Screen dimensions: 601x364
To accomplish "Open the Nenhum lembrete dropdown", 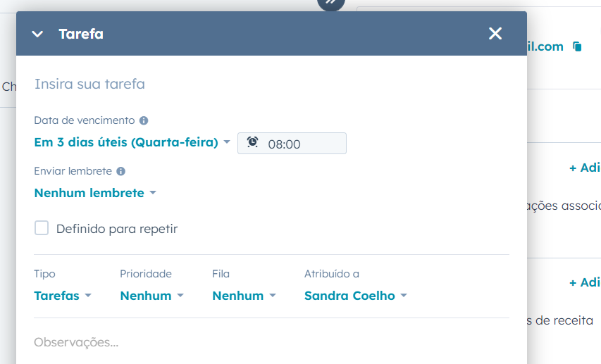I will [95, 193].
